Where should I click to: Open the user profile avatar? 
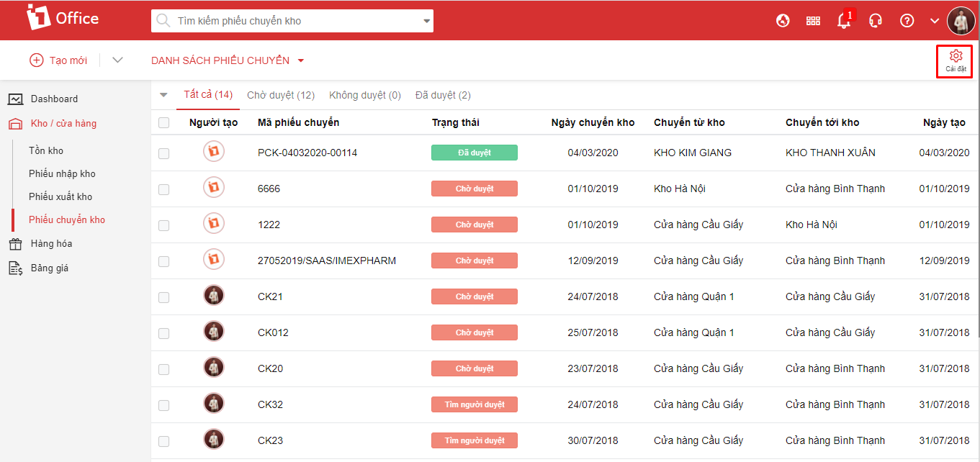coord(961,21)
